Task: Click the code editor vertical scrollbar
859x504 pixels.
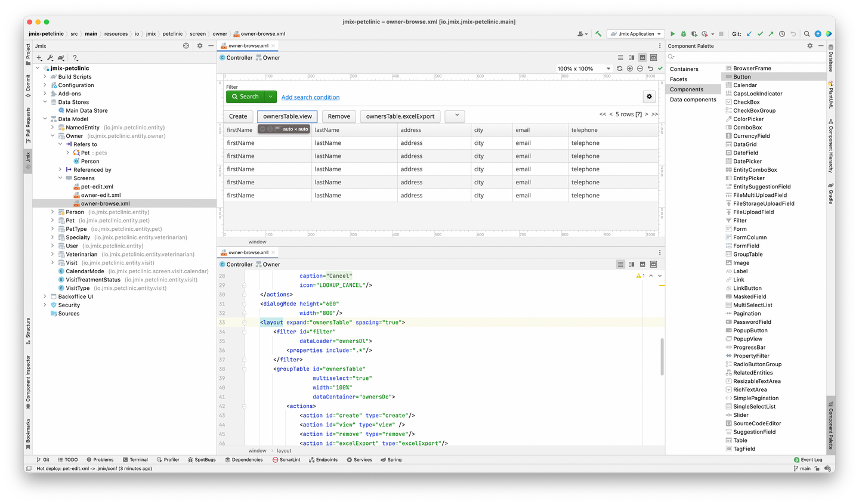Action: 661,357
